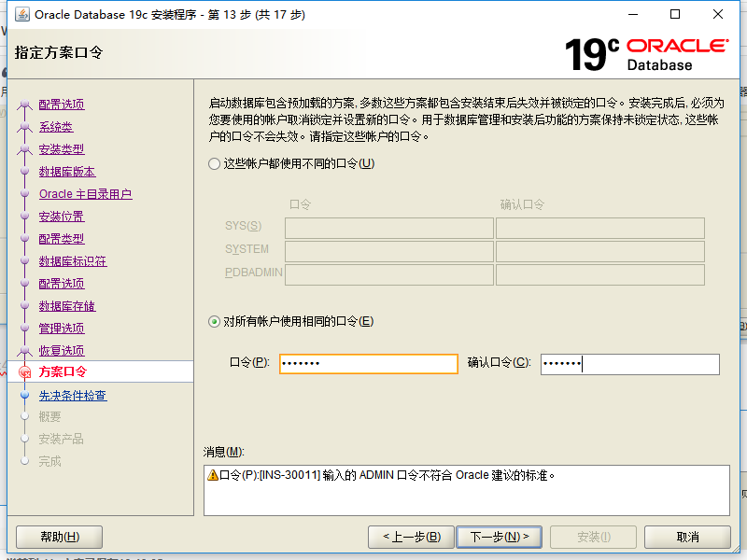Click the 取消 button

click(x=687, y=538)
